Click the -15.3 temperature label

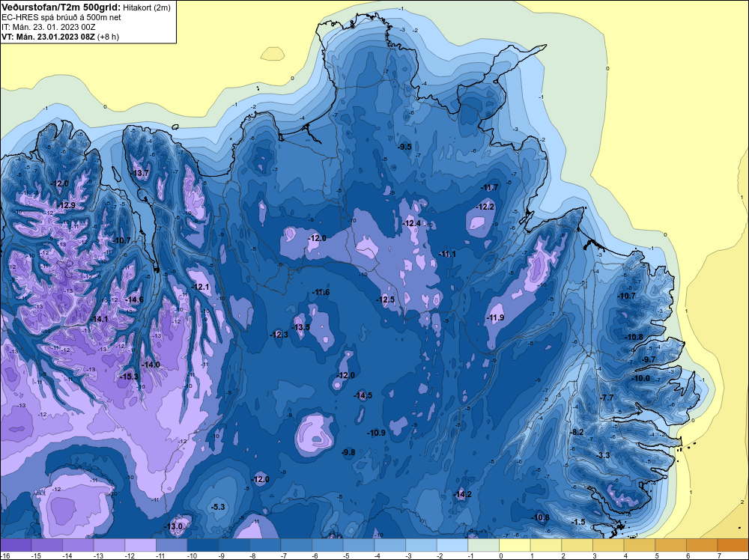pyautogui.click(x=129, y=377)
